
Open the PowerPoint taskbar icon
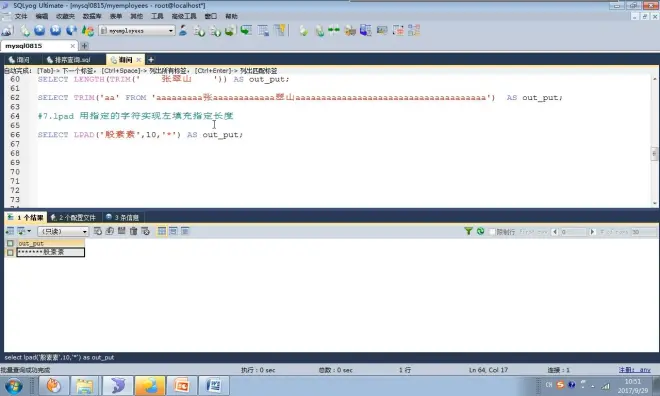[x=182, y=385]
